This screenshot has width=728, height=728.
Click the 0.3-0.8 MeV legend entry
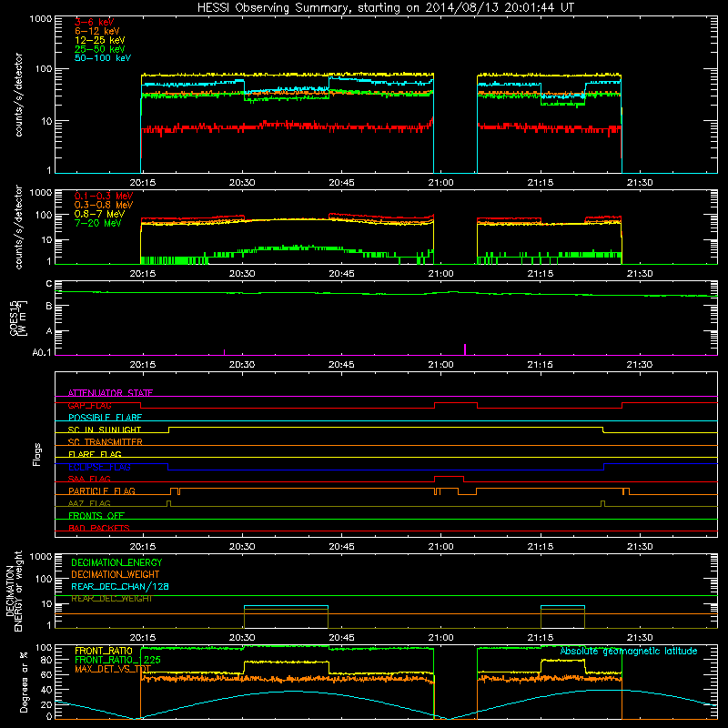104,205
